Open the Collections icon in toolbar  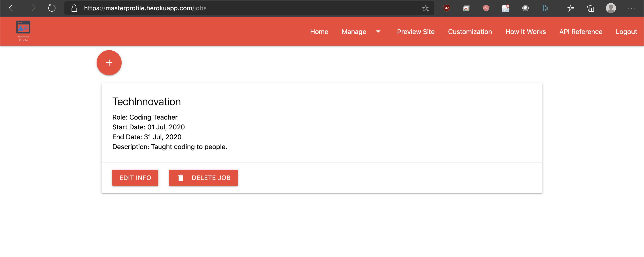coord(591,8)
